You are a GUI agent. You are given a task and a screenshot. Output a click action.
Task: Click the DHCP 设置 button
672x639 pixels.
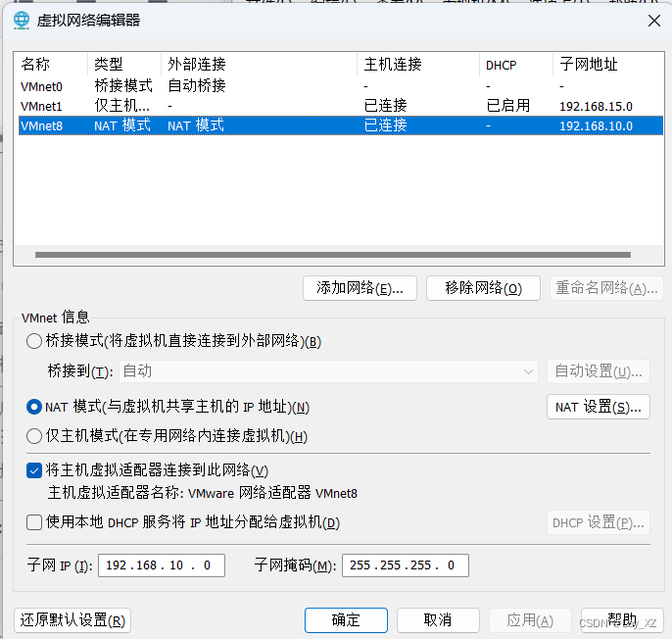599,522
